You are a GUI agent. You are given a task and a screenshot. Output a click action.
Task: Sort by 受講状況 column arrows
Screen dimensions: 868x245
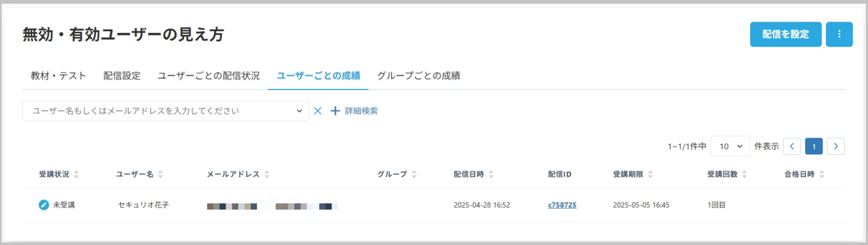tap(77, 174)
